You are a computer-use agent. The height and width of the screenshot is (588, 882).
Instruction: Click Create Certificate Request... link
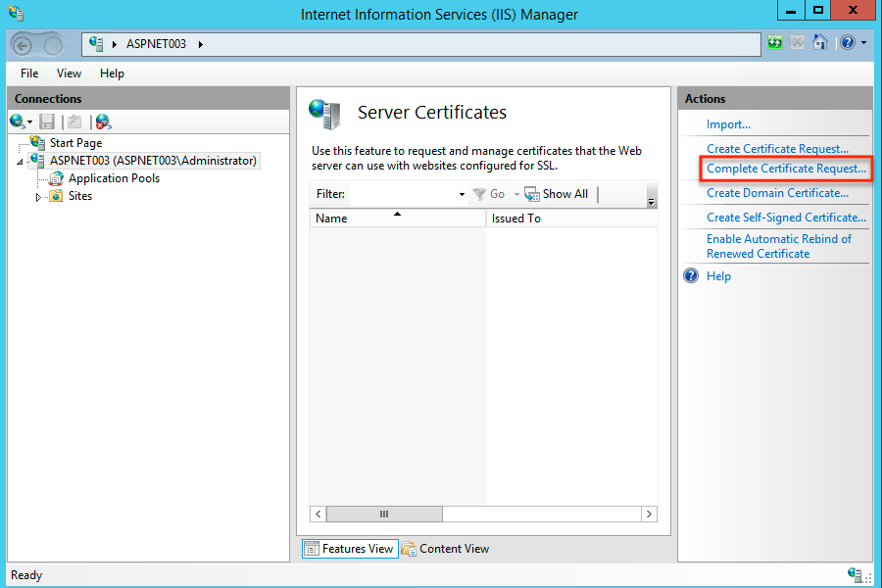pos(777,149)
